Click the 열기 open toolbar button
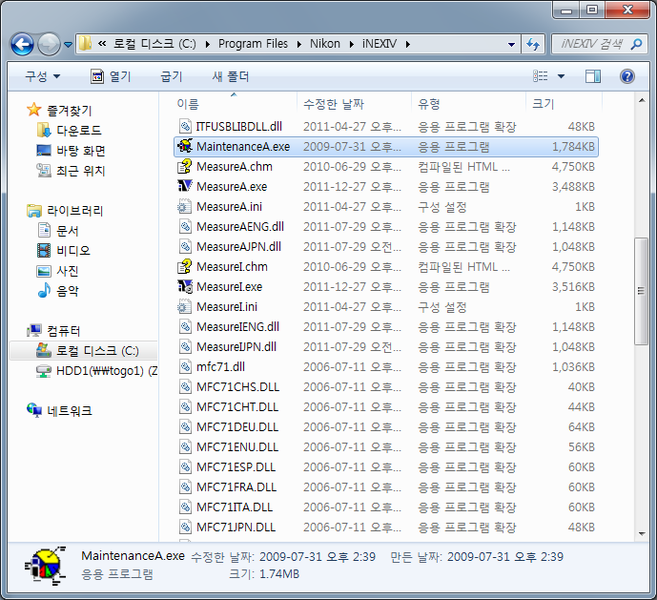The width and height of the screenshot is (657, 600). (111, 76)
